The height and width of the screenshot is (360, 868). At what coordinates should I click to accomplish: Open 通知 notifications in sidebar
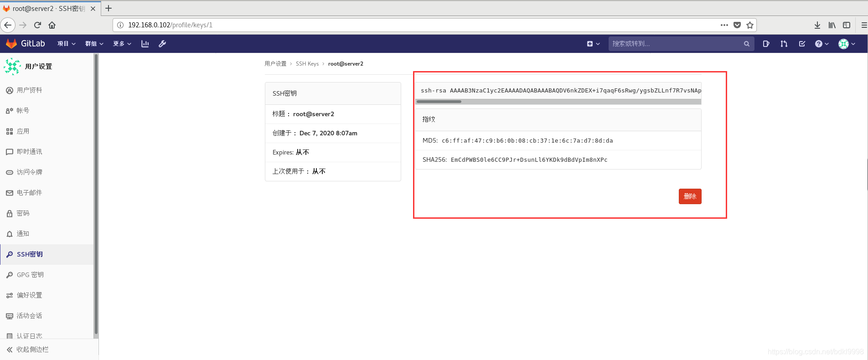pyautogui.click(x=46, y=234)
